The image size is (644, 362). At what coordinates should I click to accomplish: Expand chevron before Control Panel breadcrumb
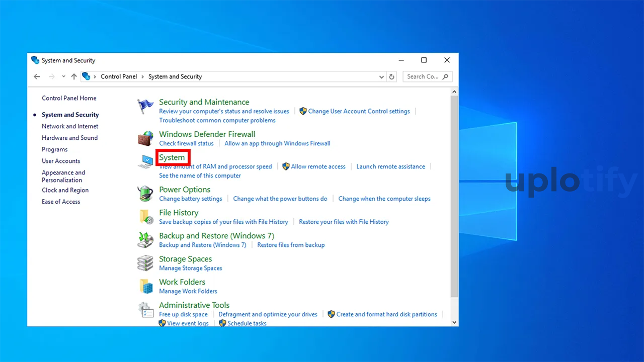(95, 76)
